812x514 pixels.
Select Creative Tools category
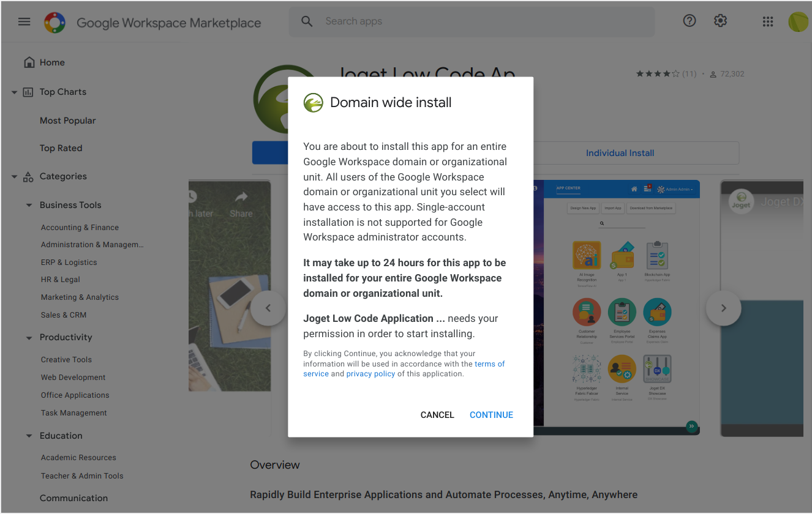point(67,360)
